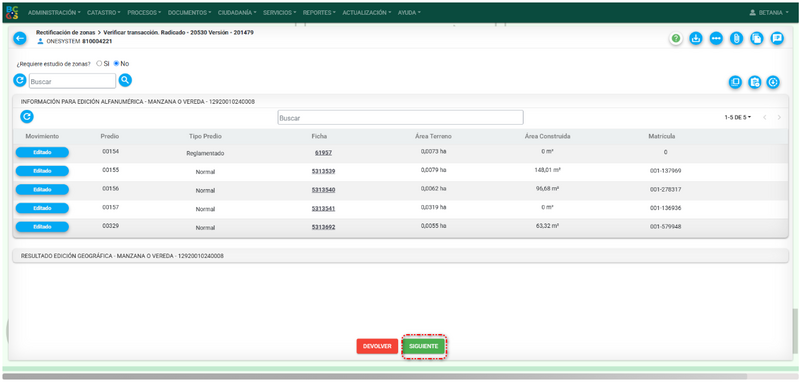Image resolution: width=800 pixels, height=382 pixels.
Task: Open ficha link 5313692
Action: (323, 227)
